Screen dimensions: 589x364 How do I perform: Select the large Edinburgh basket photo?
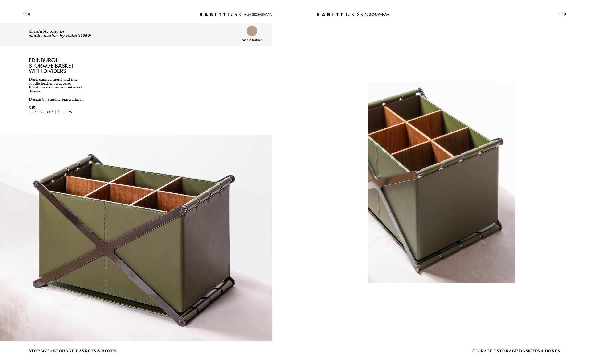tap(136, 238)
